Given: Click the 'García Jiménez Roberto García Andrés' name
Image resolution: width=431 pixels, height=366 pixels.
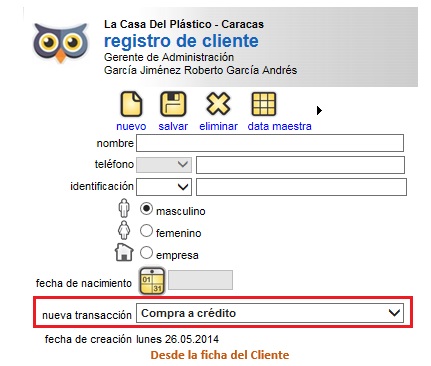Looking at the screenshot, I should (200, 70).
